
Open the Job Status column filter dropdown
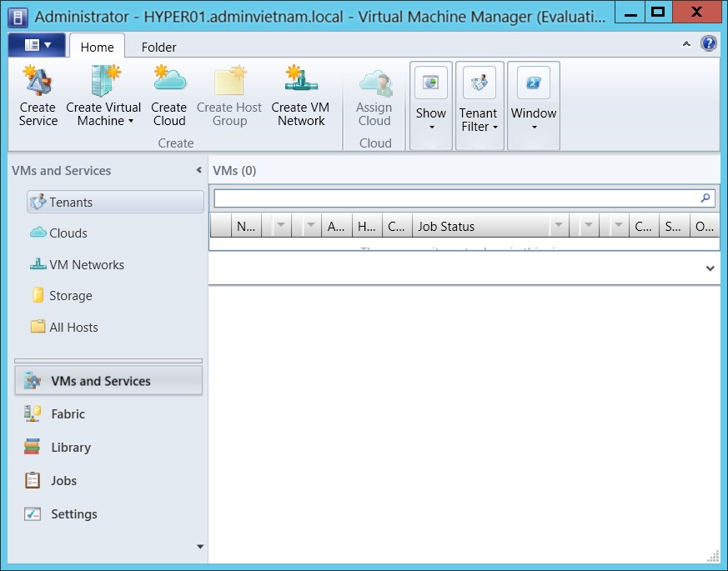pos(559,226)
